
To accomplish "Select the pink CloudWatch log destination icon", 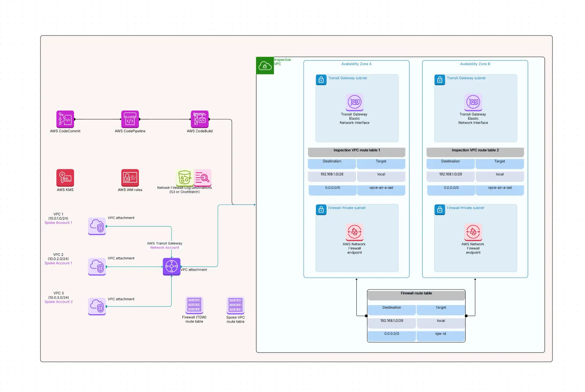I will click(203, 177).
